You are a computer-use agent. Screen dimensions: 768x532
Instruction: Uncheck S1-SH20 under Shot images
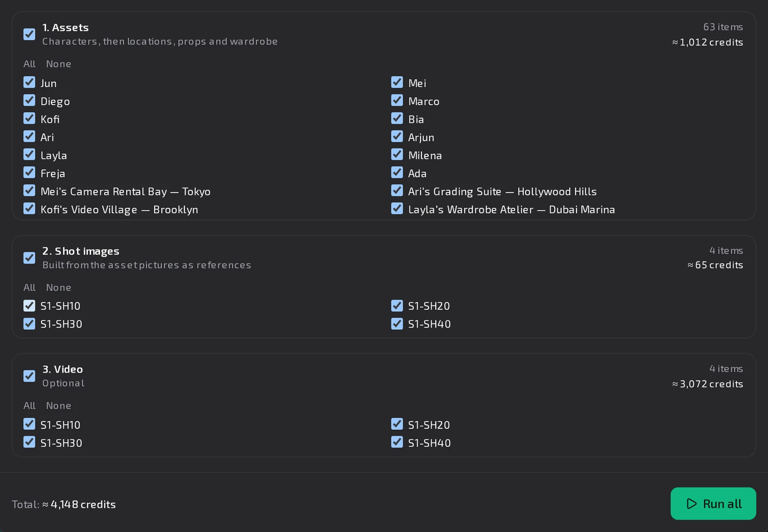[397, 306]
